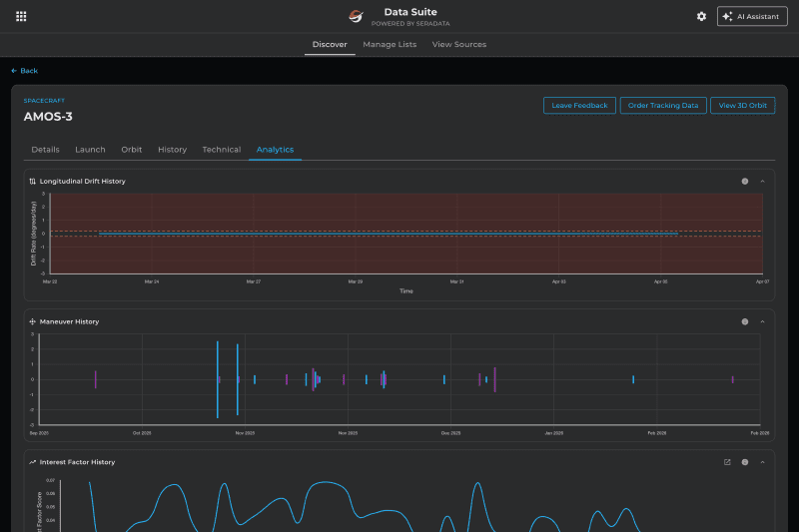This screenshot has height=532, width=799.
Task: Open info for Interest Factor History
Action: [745, 462]
